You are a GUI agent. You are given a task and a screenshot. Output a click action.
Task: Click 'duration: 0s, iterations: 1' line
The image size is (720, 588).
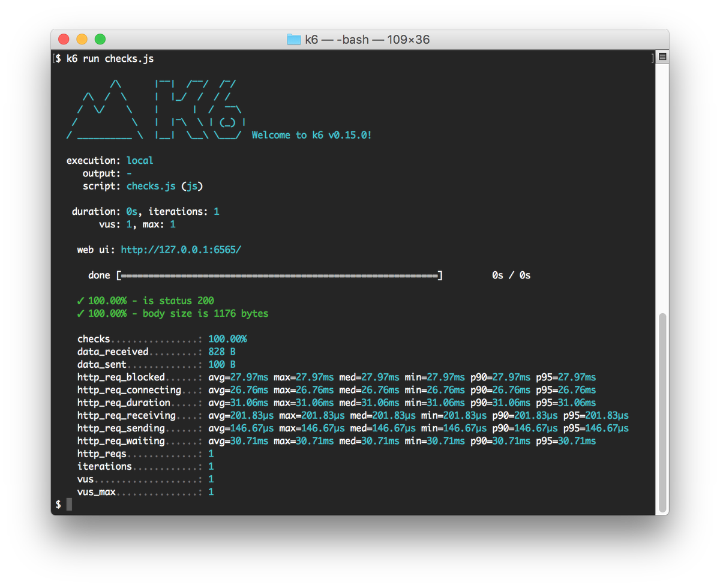pos(145,212)
